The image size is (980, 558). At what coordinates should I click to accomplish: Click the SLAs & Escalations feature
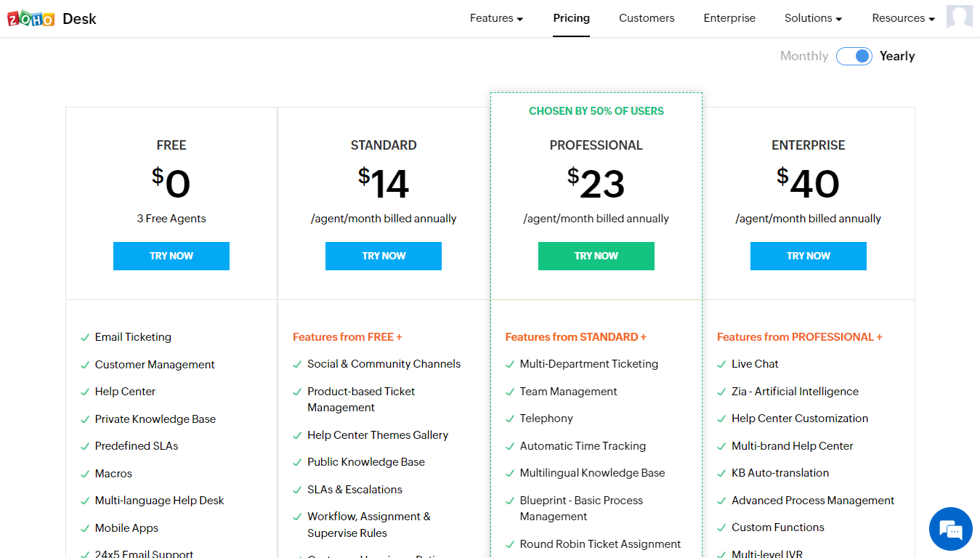click(355, 490)
